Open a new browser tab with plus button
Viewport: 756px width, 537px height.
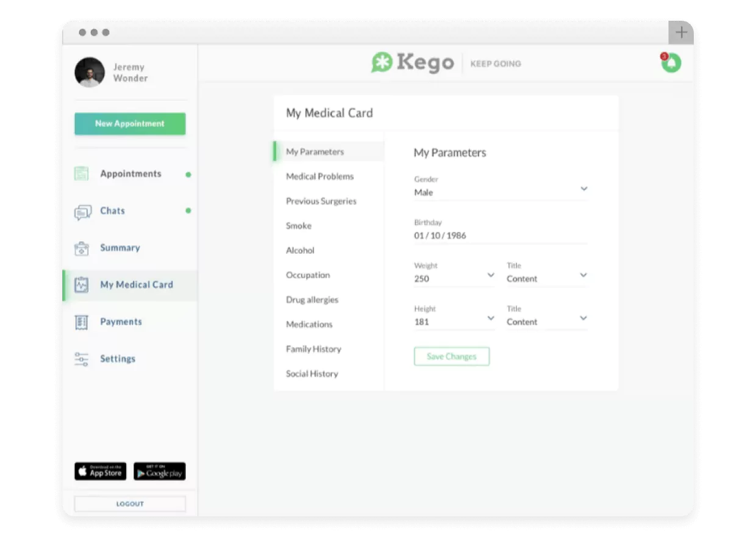click(x=681, y=33)
